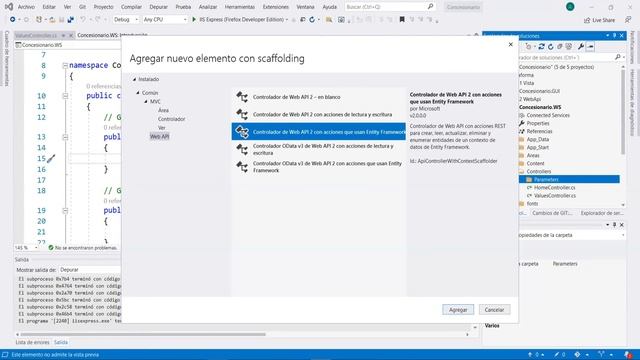
Task: Collapse the Instalado tree node
Action: point(134,79)
